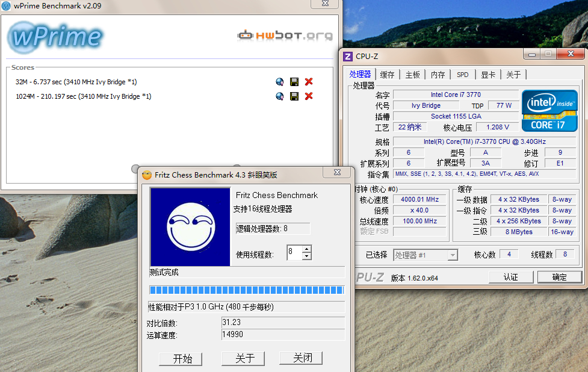The width and height of the screenshot is (588, 372).
Task: Click the CPU-Z title bar Z icon
Action: click(348, 56)
